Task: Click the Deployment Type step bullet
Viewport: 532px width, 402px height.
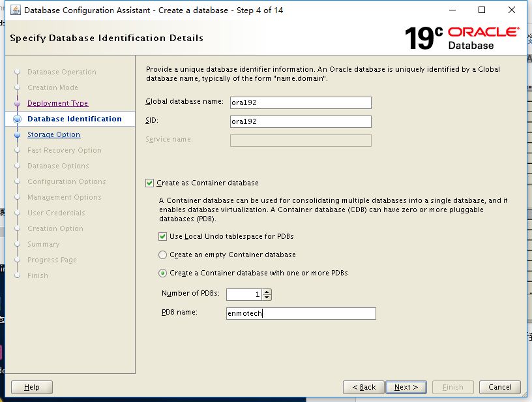Action: click(x=18, y=103)
